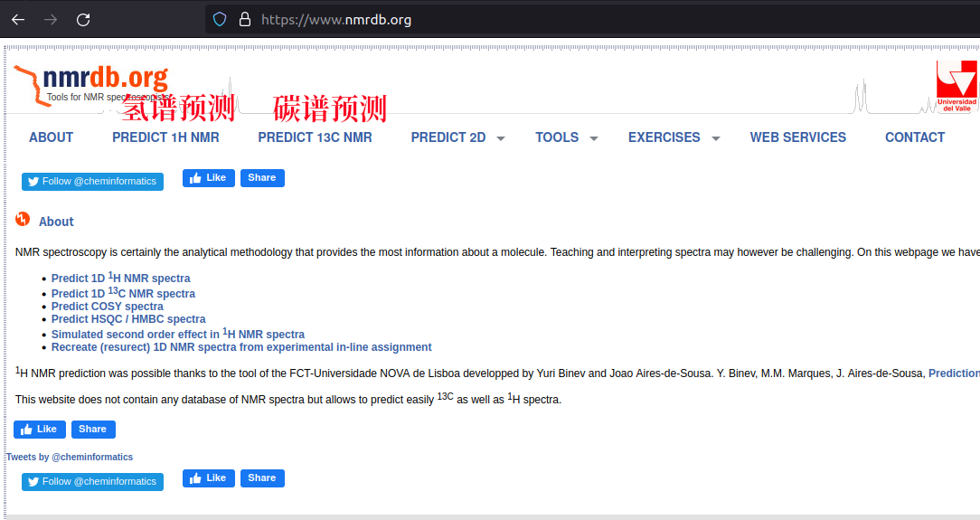Open the Contact page
980x520 pixels.
[x=914, y=137]
